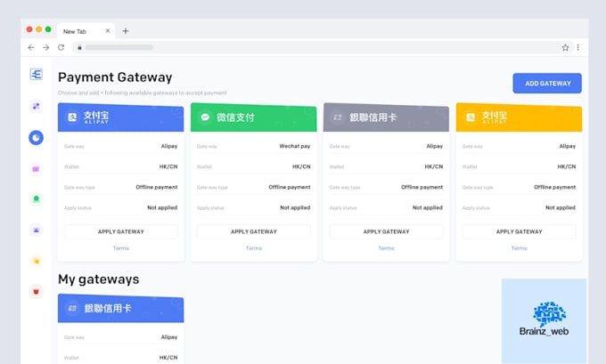This screenshot has width=606, height=364.
Task: Close the New Tab tab
Action: (108, 31)
